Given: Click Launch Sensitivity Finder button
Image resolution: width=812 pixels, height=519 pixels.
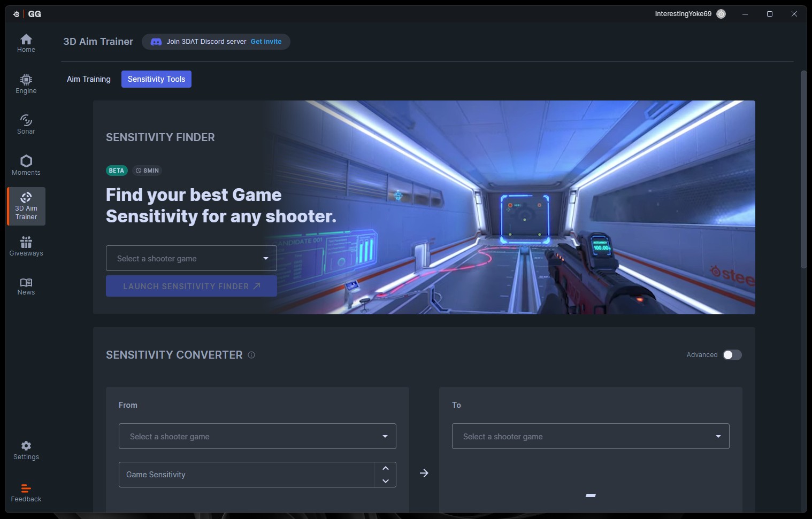Looking at the screenshot, I should tap(191, 286).
